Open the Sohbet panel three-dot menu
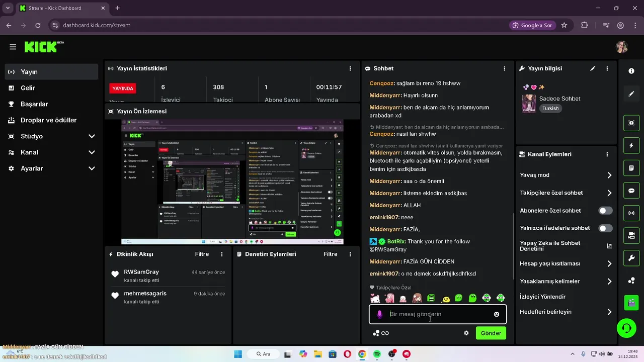 pyautogui.click(x=505, y=68)
